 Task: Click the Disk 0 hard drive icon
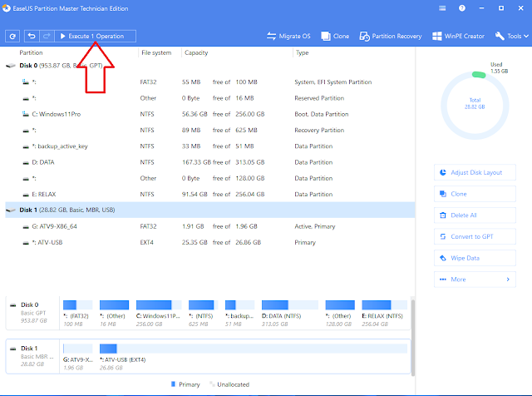(x=11, y=66)
